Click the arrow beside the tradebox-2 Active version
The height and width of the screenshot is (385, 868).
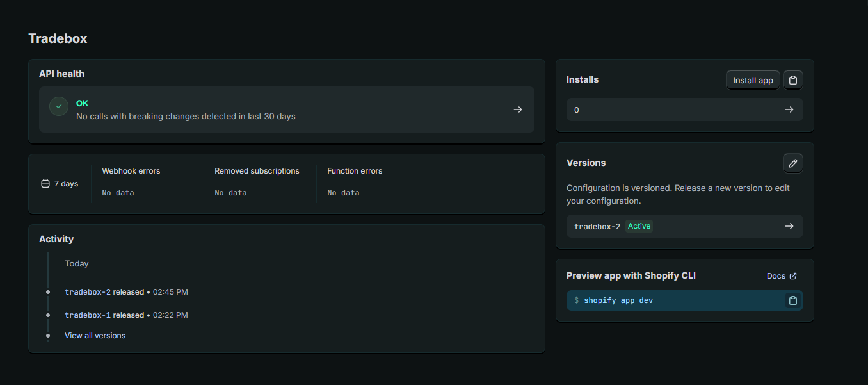789,226
